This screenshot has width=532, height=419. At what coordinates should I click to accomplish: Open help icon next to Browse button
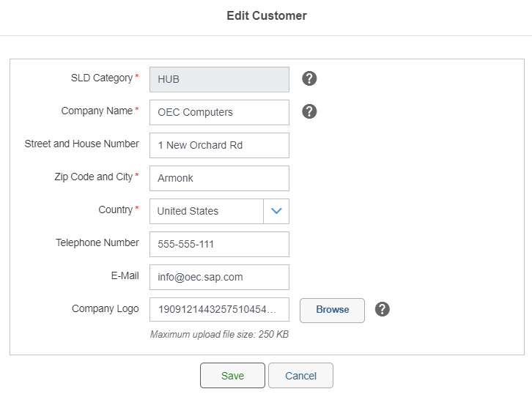(x=382, y=309)
